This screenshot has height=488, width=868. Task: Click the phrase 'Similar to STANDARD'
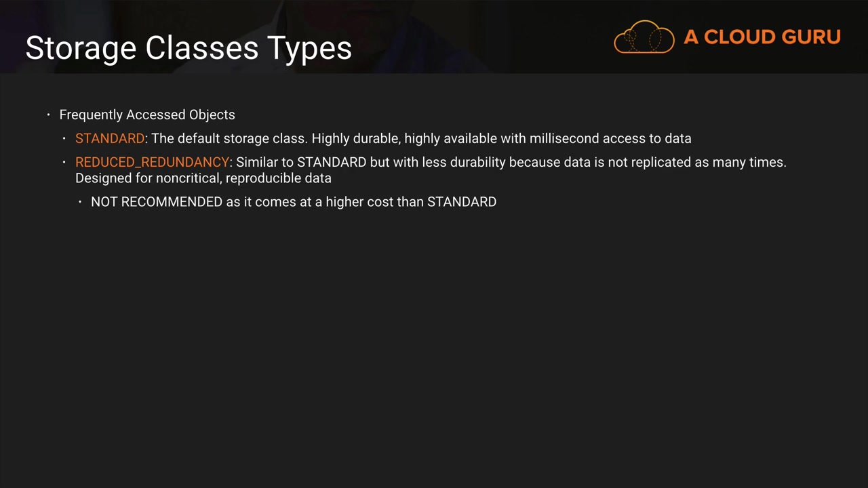[301, 163]
